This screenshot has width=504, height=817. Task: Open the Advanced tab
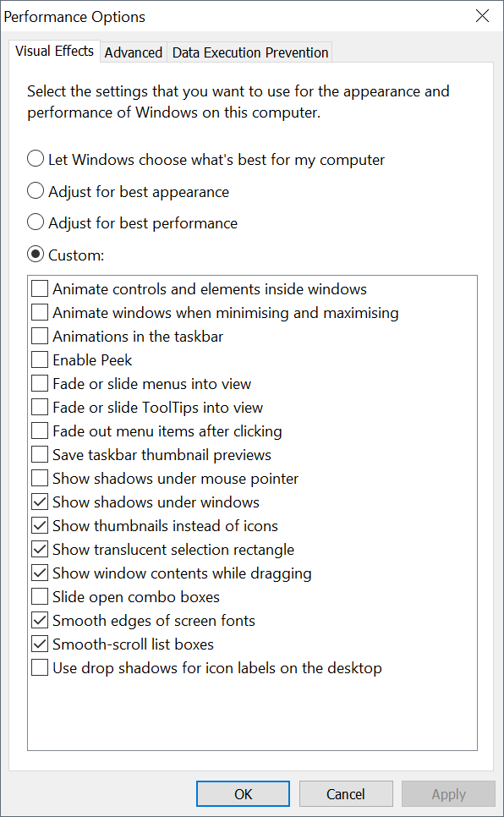click(134, 52)
